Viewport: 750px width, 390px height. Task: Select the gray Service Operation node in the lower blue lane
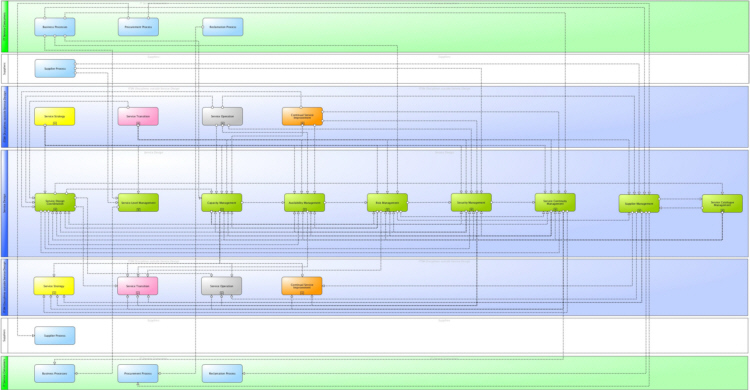point(221,286)
